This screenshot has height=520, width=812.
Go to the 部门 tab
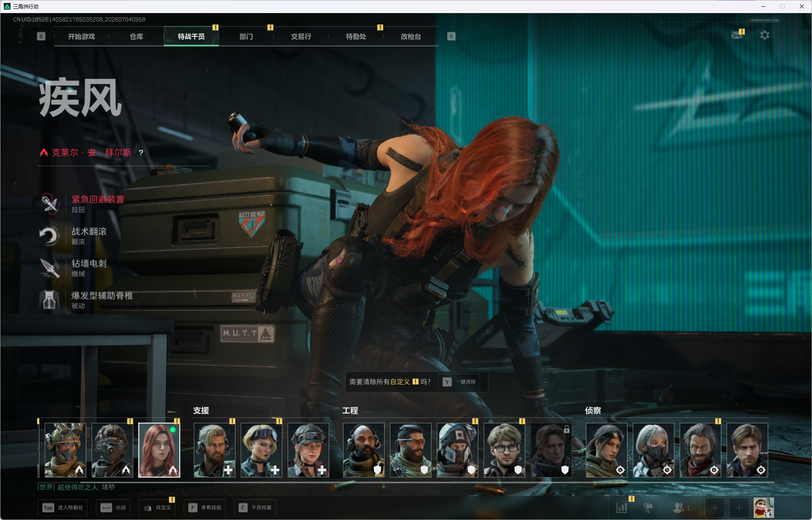(246, 37)
